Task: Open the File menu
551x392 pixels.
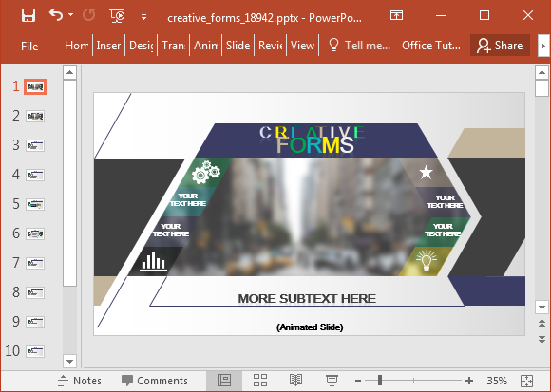Action: click(x=29, y=46)
